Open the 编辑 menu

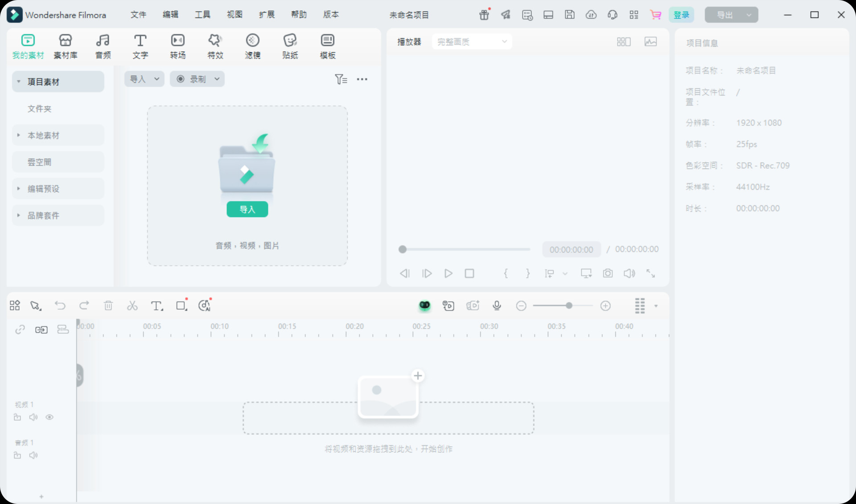click(x=170, y=15)
